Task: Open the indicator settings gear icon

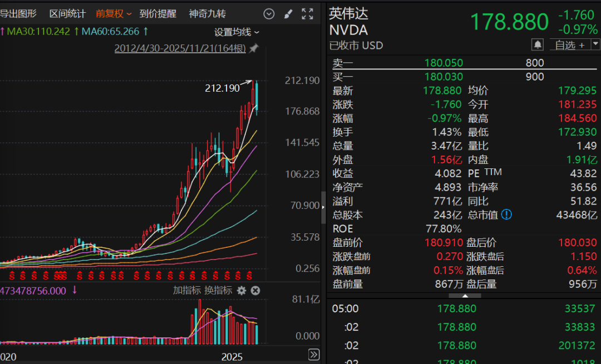Action: 242,290
